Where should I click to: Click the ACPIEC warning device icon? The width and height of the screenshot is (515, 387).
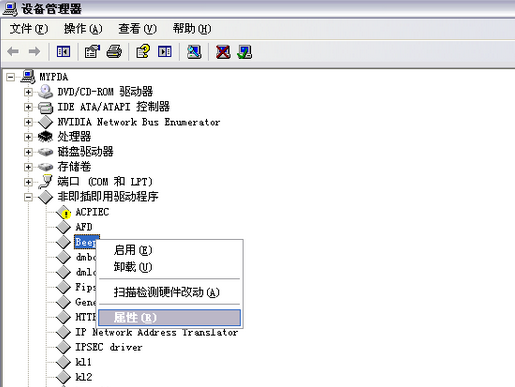coord(63,212)
